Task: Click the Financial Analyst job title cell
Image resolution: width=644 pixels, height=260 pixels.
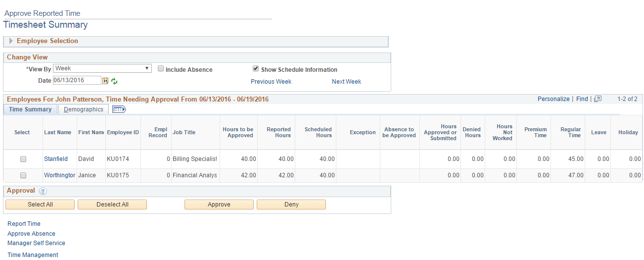Action: [195, 175]
